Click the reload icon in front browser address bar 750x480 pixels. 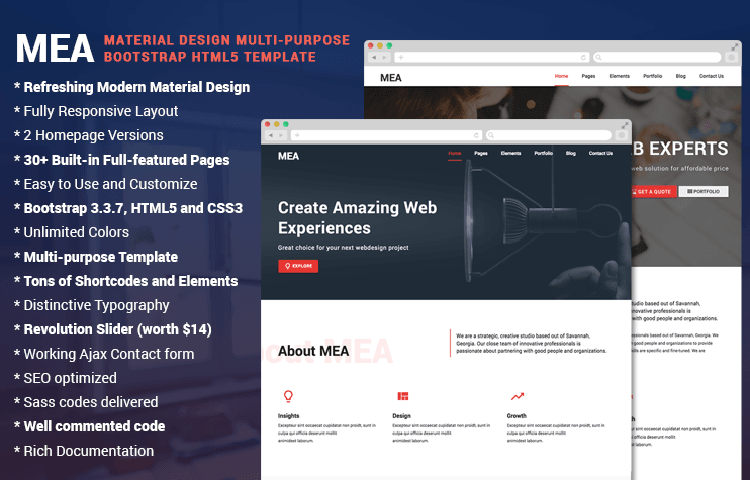click(476, 135)
